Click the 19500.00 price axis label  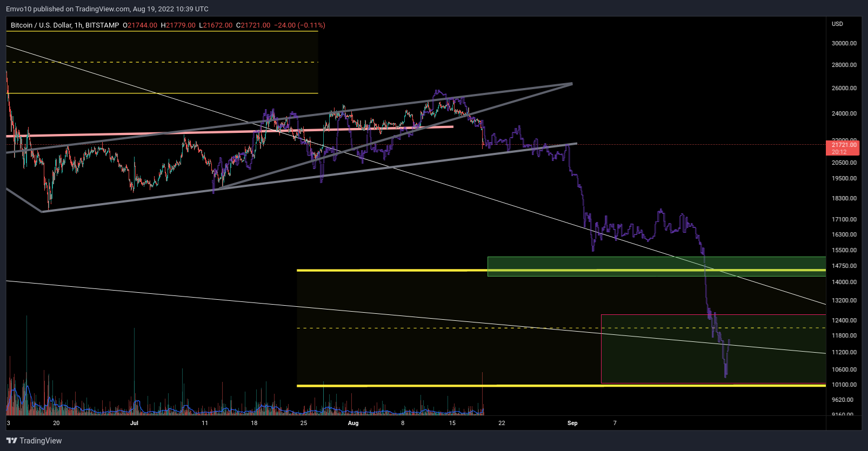844,178
